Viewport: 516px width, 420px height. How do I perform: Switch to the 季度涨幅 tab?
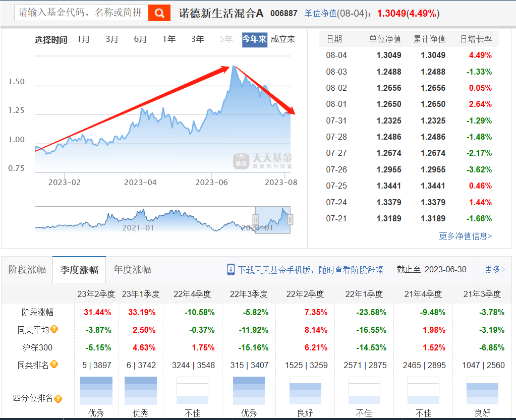tap(79, 270)
